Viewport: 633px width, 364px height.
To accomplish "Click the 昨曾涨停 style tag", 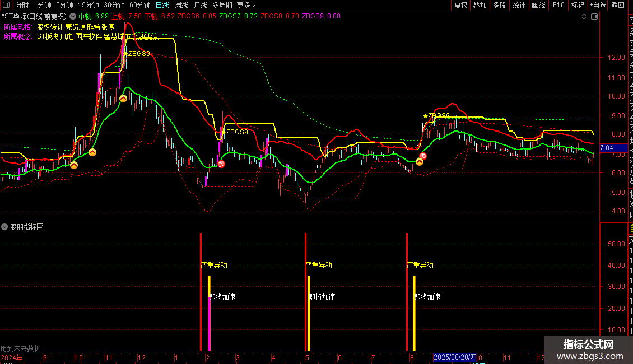I will (100, 27).
